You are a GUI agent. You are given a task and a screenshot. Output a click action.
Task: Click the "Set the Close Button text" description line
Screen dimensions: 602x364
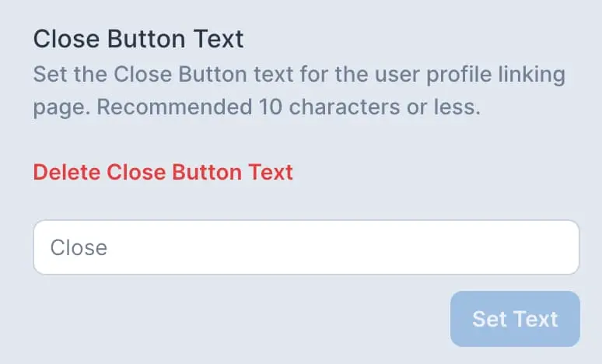pyautogui.click(x=299, y=76)
